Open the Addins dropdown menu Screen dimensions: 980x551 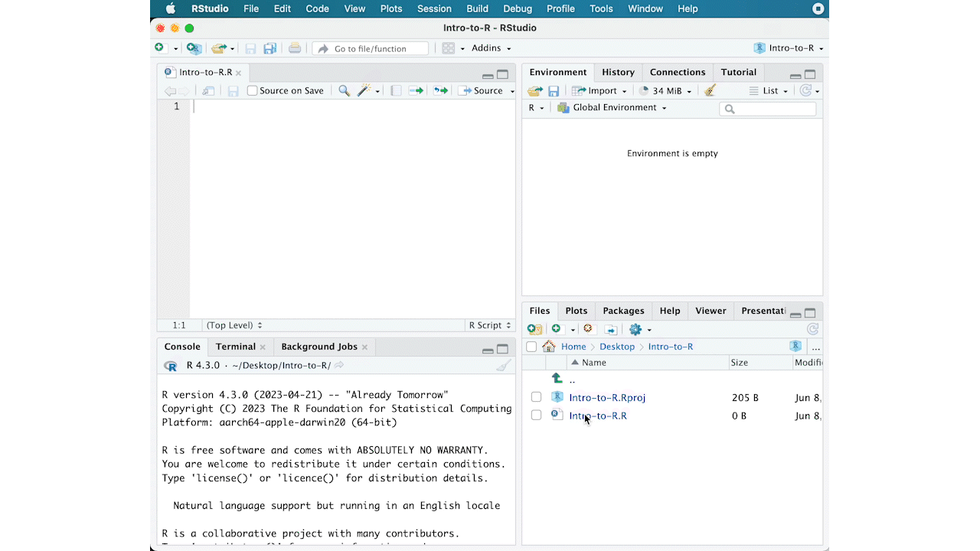click(x=490, y=48)
